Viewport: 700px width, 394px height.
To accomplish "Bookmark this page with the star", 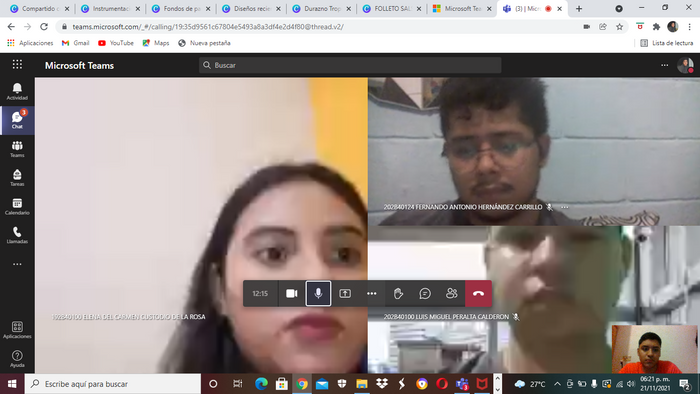I will 619,27.
